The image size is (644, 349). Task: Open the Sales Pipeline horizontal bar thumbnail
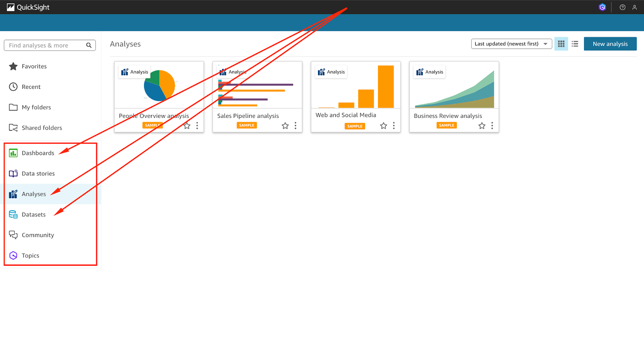[257, 85]
